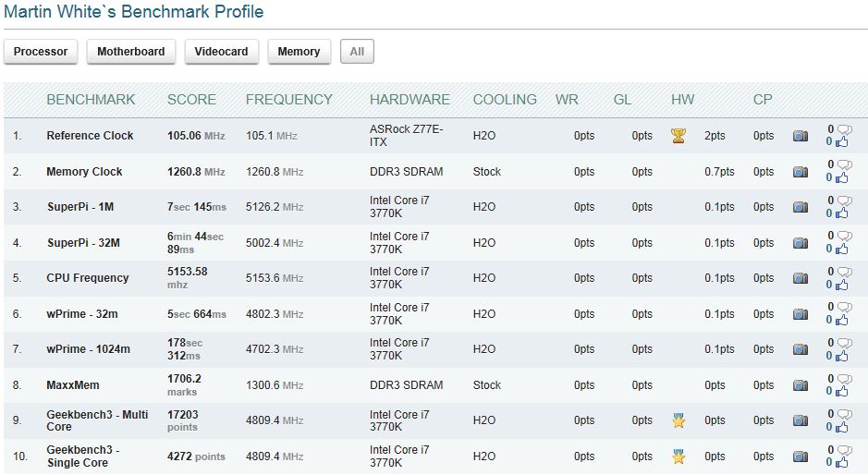Viewport: 868px width, 475px height.
Task: Open Geekbench3 - Multi Core benchmark
Action: [x=97, y=420]
